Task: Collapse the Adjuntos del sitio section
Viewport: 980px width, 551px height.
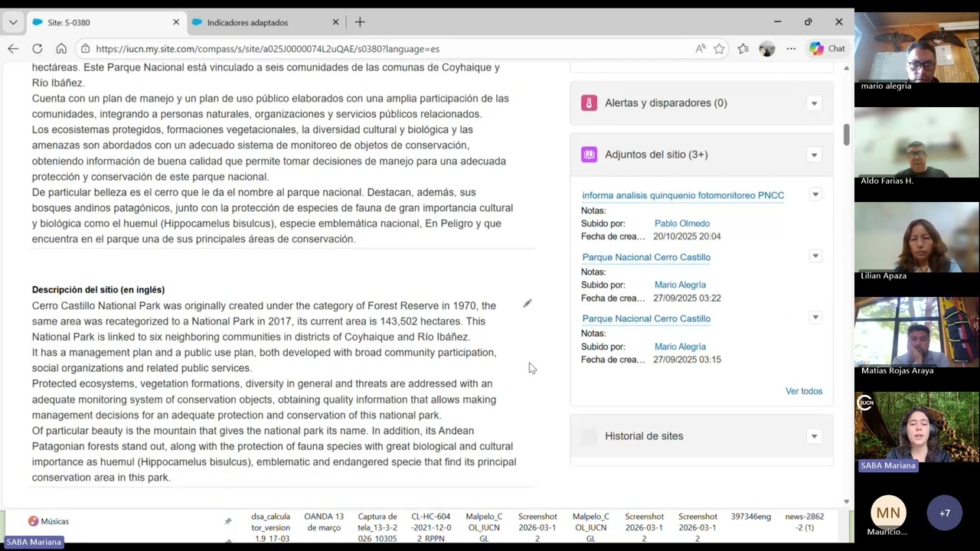Action: pyautogui.click(x=814, y=155)
